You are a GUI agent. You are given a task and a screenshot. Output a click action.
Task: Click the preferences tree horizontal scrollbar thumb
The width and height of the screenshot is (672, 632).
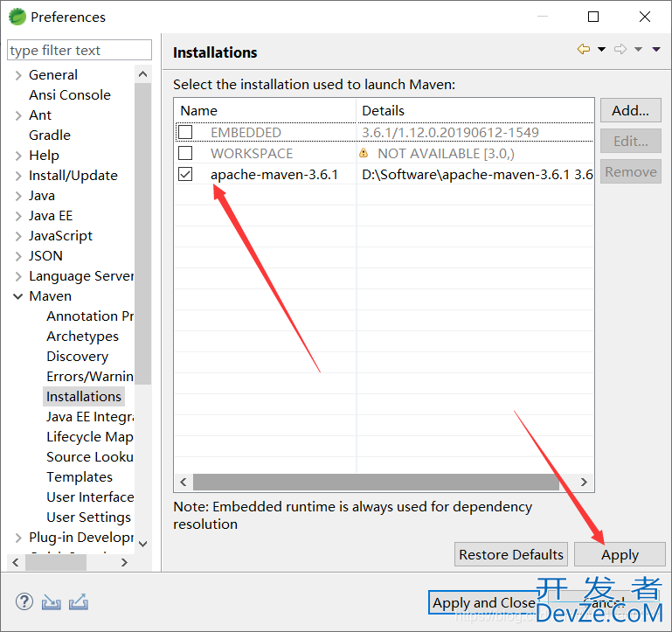point(56,562)
